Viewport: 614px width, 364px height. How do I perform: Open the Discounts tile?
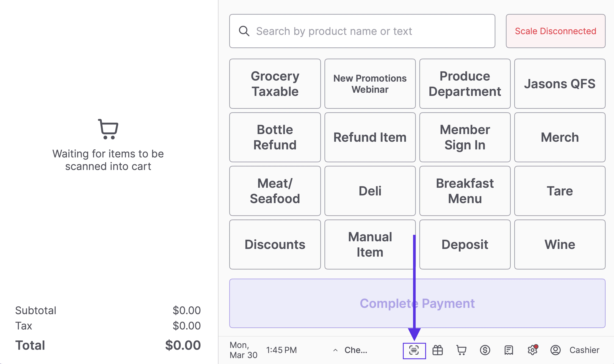pyautogui.click(x=275, y=245)
